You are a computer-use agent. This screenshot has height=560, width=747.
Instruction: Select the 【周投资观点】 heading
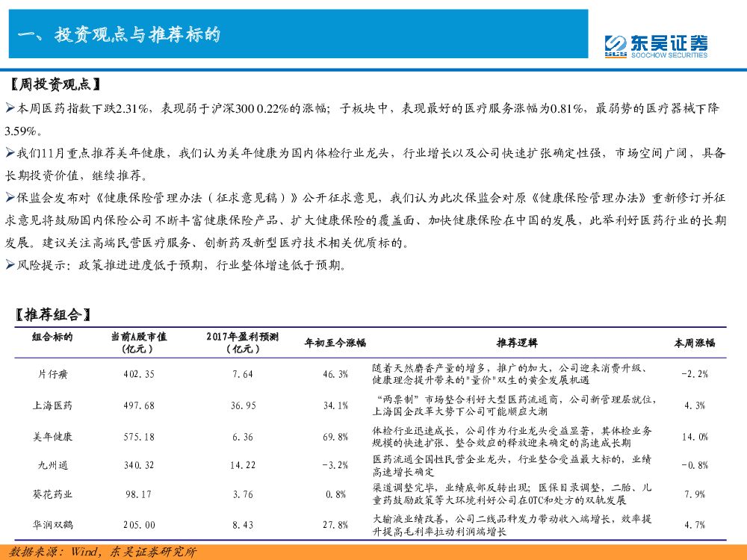click(x=55, y=85)
